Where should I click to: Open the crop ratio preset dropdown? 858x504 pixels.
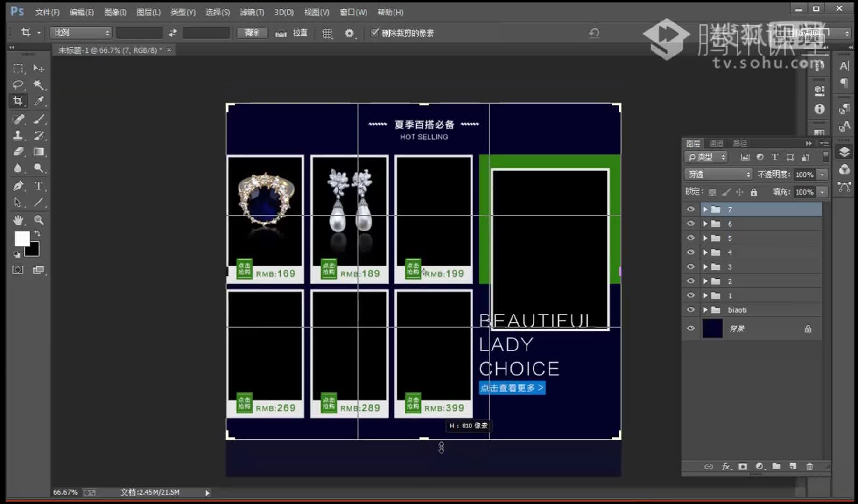81,33
